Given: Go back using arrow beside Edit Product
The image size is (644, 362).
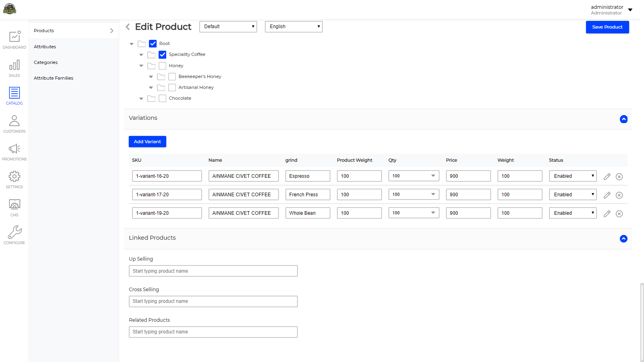Looking at the screenshot, I should point(128,27).
